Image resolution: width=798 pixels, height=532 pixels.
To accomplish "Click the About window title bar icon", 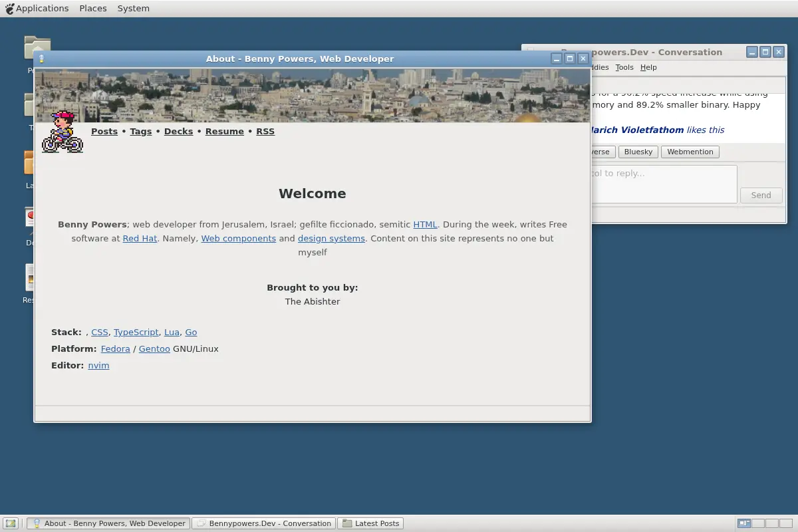I will [41, 59].
